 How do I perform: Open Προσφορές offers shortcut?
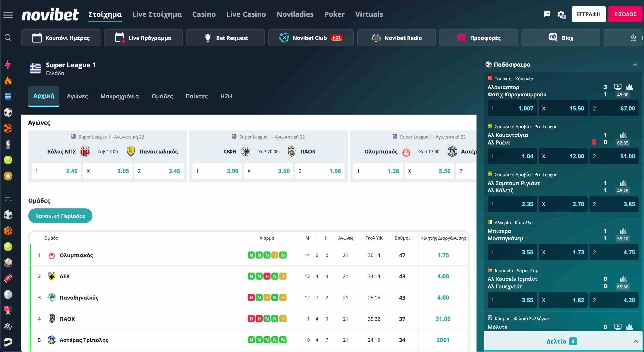(x=479, y=38)
